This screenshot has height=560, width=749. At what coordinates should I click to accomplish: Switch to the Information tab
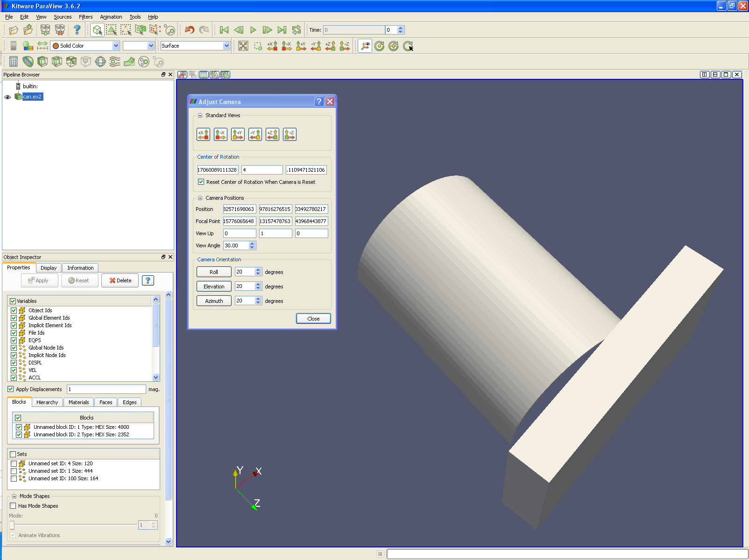tap(80, 268)
